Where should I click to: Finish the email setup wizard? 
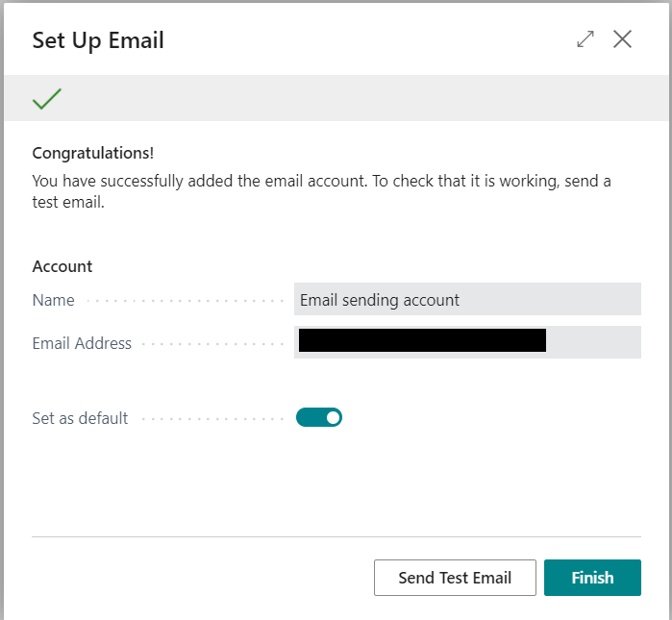pos(592,578)
